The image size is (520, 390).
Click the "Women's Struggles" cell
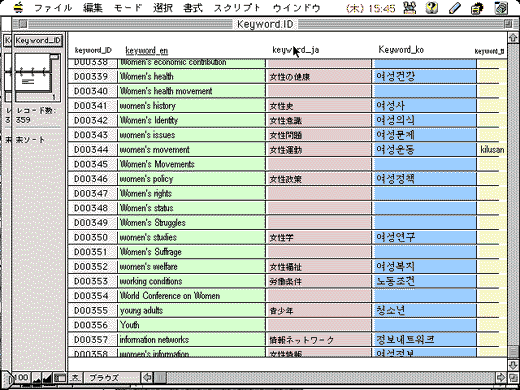(191, 223)
